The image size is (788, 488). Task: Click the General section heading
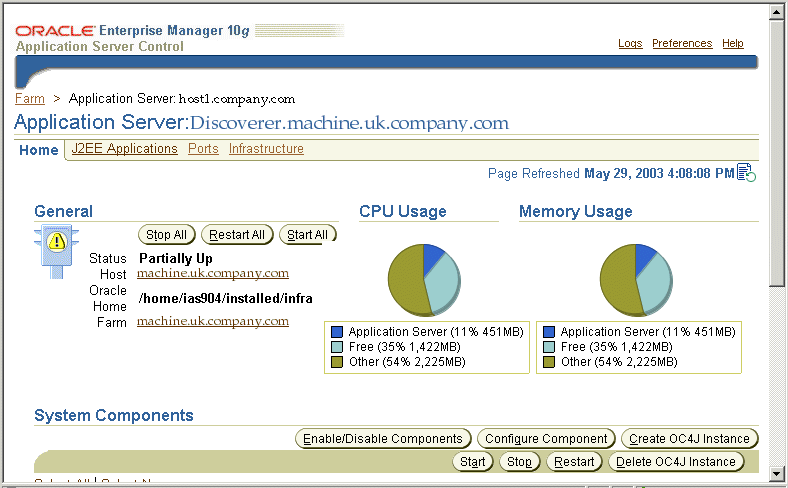pos(63,211)
